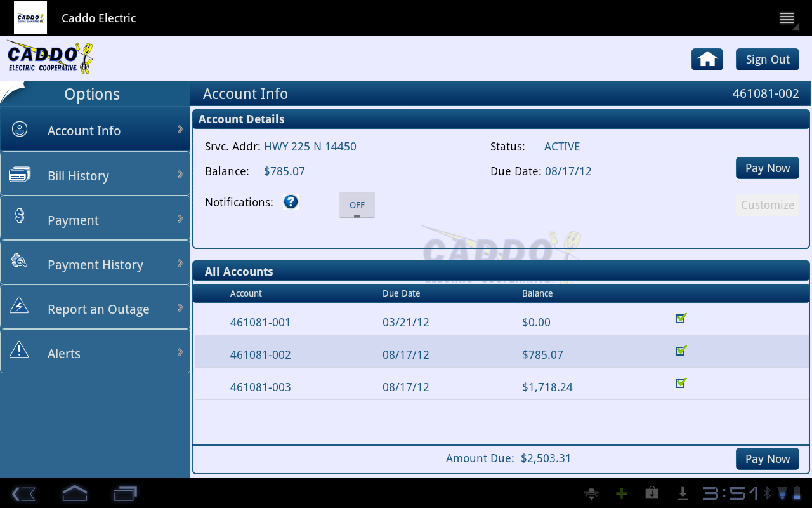Expand the Alerts chevron arrow
Screen dimensions: 812x508
pos(180,352)
